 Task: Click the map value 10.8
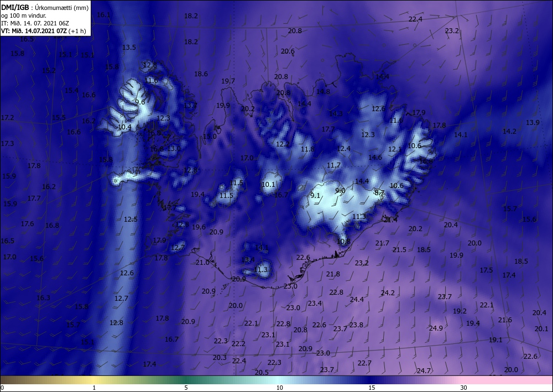tap(343, 242)
